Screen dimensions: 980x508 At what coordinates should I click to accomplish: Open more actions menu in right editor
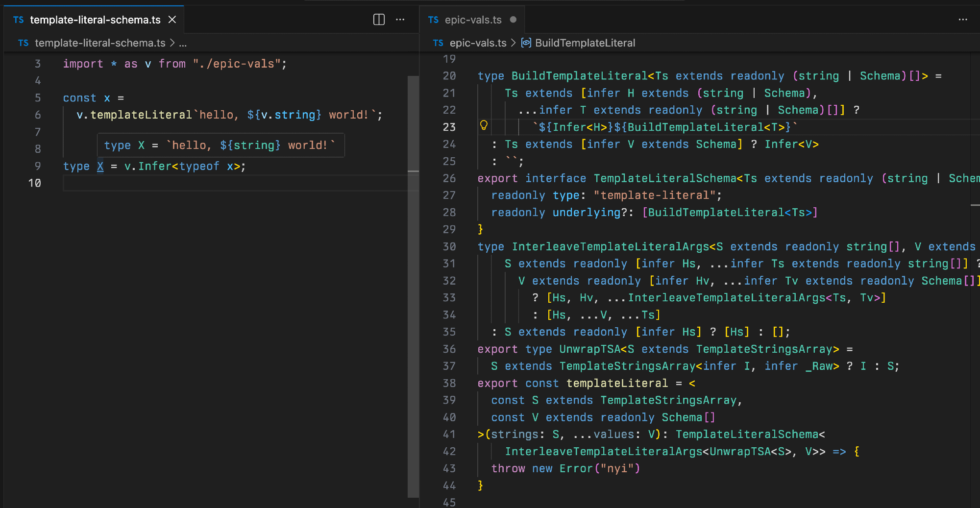tap(962, 20)
